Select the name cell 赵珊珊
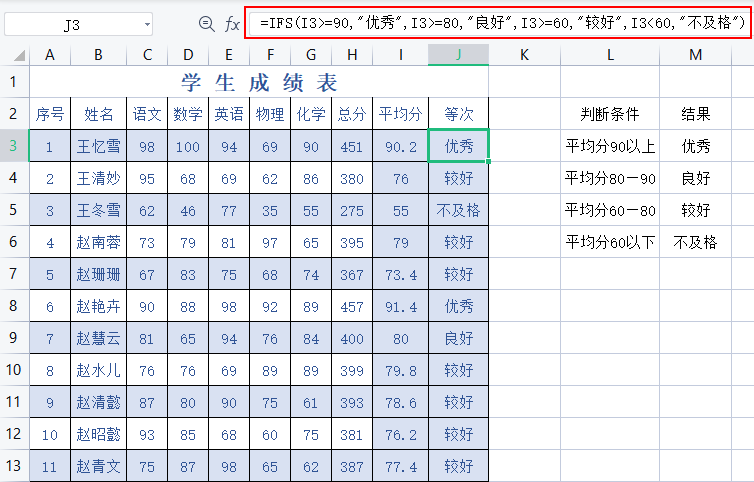The image size is (754, 482). 99,274
